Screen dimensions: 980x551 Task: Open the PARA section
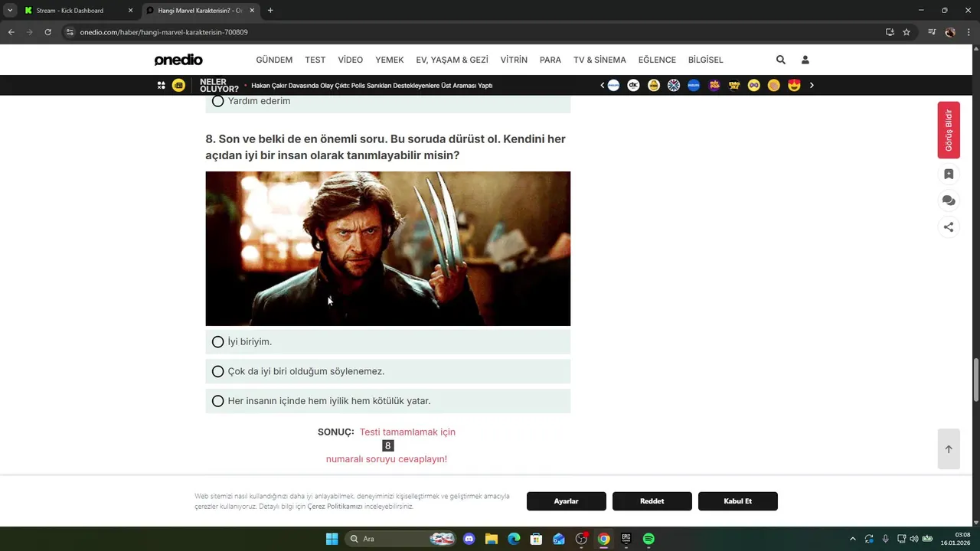pyautogui.click(x=550, y=60)
